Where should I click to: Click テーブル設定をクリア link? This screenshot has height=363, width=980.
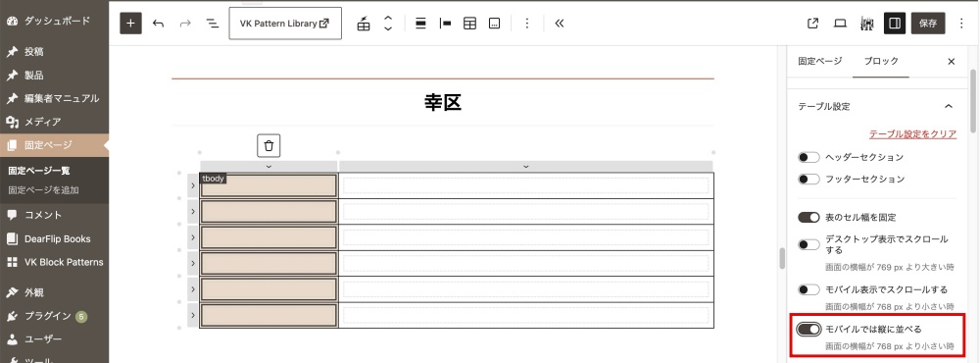pos(912,134)
